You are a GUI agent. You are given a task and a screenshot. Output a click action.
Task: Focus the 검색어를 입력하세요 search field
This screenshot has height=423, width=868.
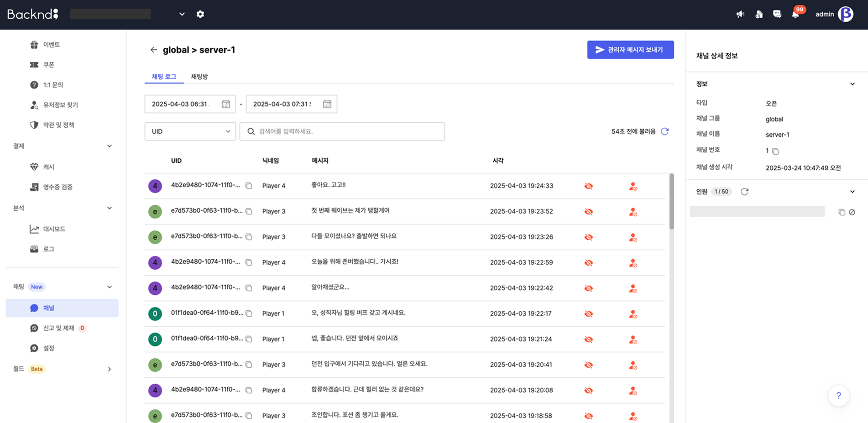(342, 131)
